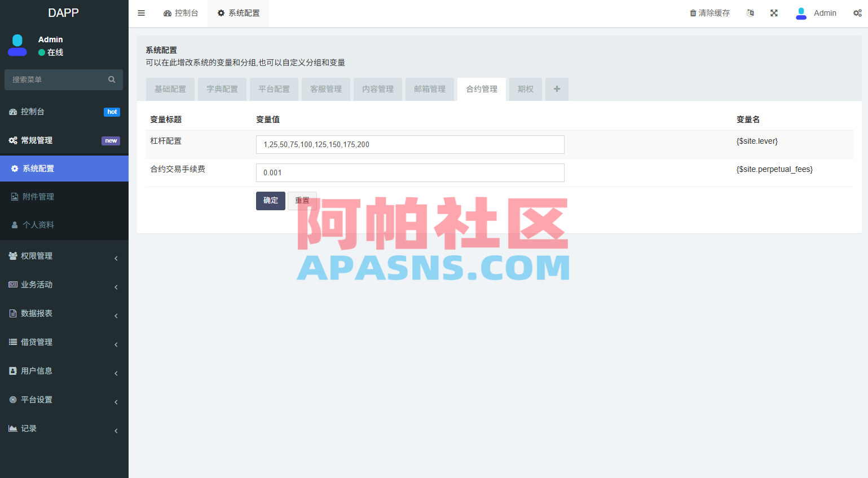868x478 pixels.
Task: Click the gears icon beside 常规管理
Action: [13, 140]
